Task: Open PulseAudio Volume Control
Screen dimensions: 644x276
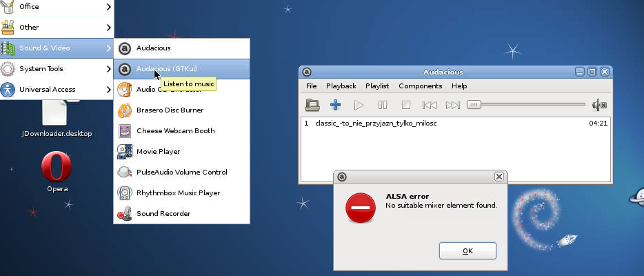Action: click(x=181, y=172)
